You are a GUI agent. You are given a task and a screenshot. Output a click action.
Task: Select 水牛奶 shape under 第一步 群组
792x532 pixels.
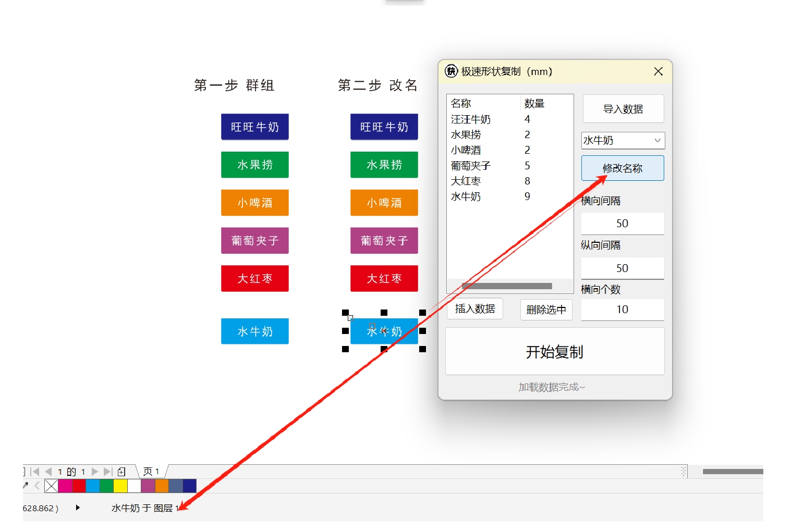pos(255,331)
